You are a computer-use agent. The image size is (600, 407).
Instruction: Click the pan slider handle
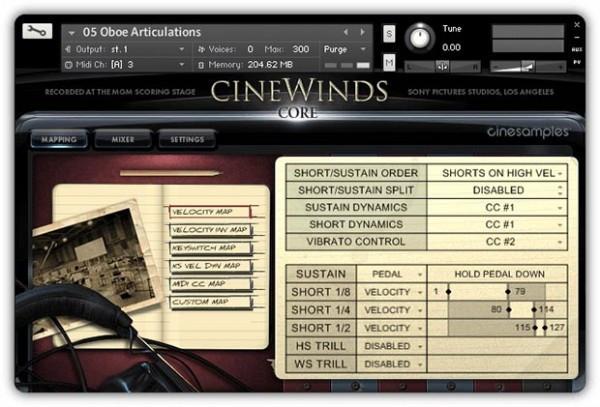443,67
